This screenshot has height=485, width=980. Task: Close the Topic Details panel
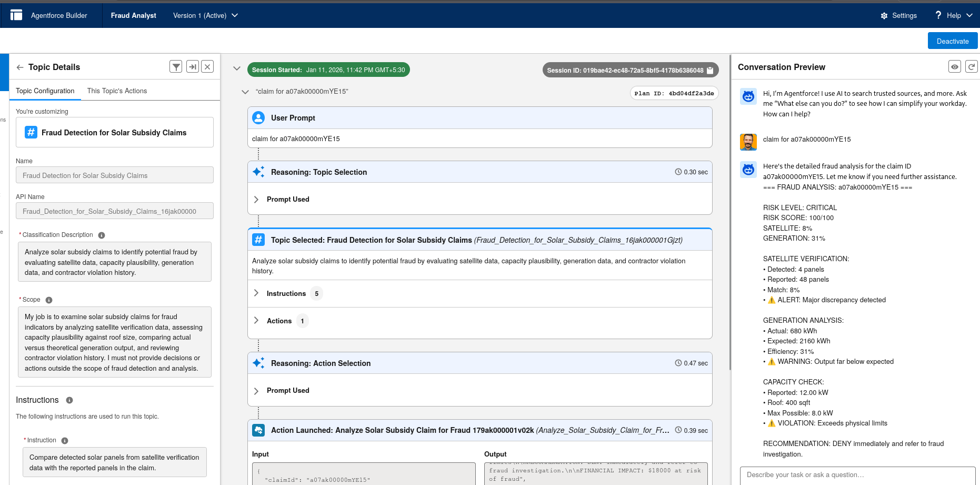click(x=208, y=66)
